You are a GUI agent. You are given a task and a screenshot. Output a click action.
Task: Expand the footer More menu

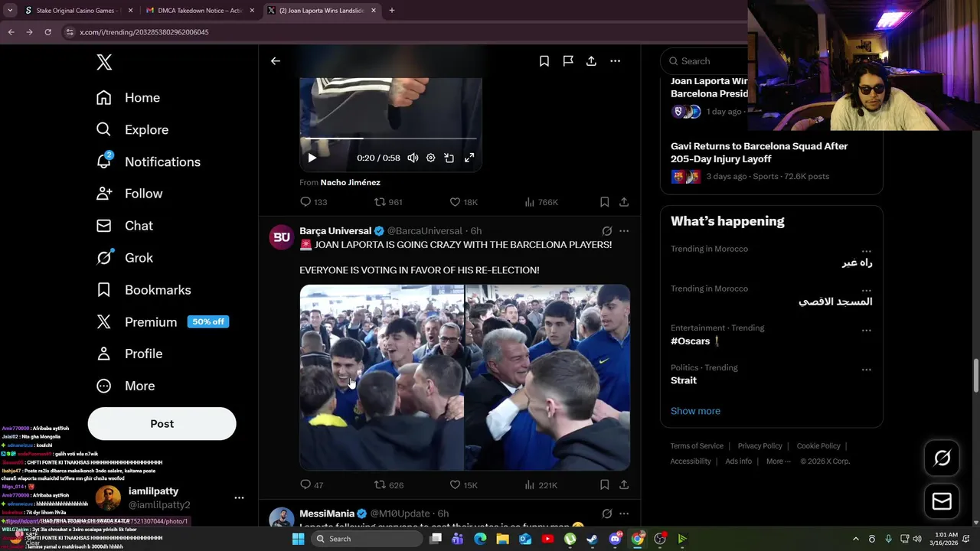point(779,461)
